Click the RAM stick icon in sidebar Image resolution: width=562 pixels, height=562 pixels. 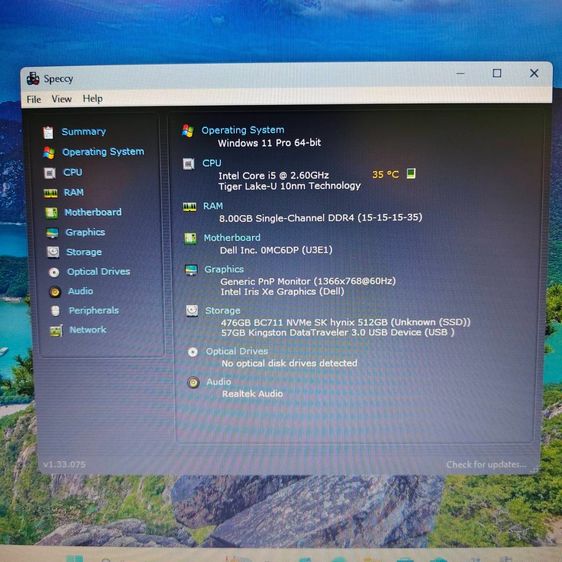click(x=51, y=194)
